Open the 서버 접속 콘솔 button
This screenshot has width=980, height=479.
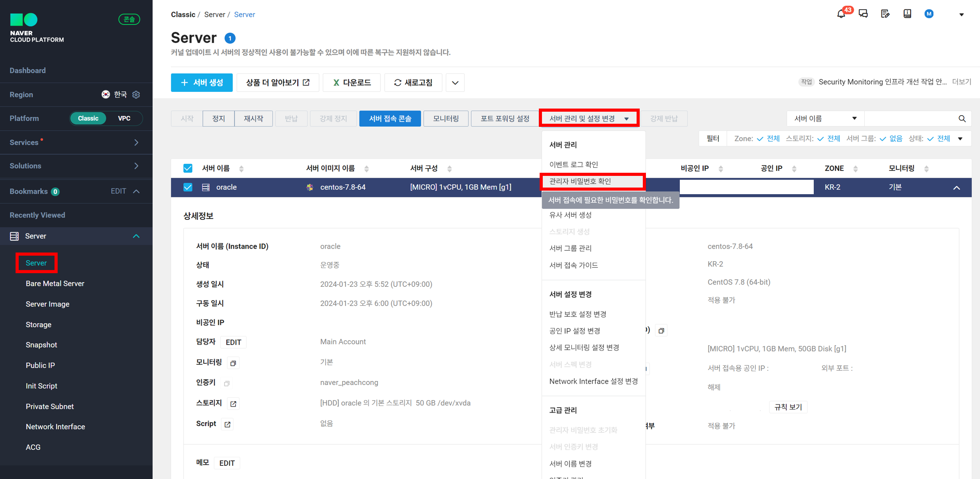(390, 119)
